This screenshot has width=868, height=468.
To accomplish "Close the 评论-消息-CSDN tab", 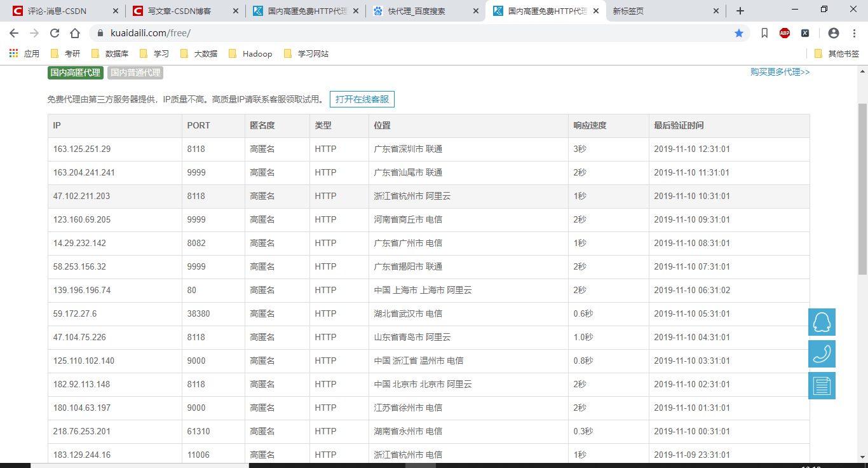I will pyautogui.click(x=115, y=11).
